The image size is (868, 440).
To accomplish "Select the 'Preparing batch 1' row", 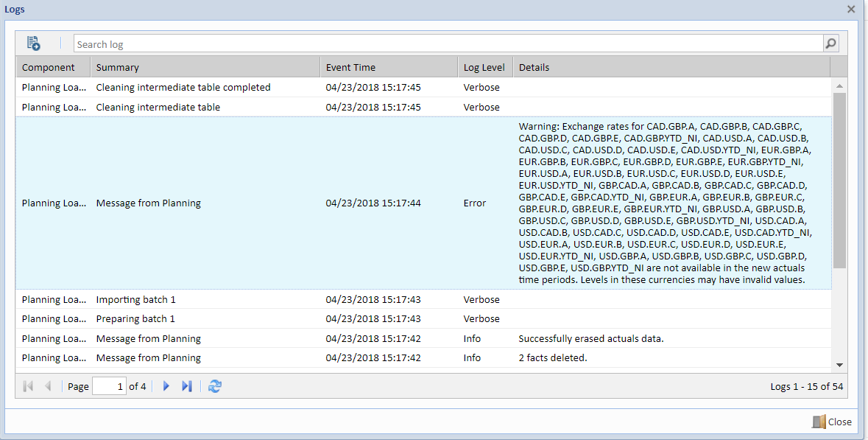I will tap(423, 318).
